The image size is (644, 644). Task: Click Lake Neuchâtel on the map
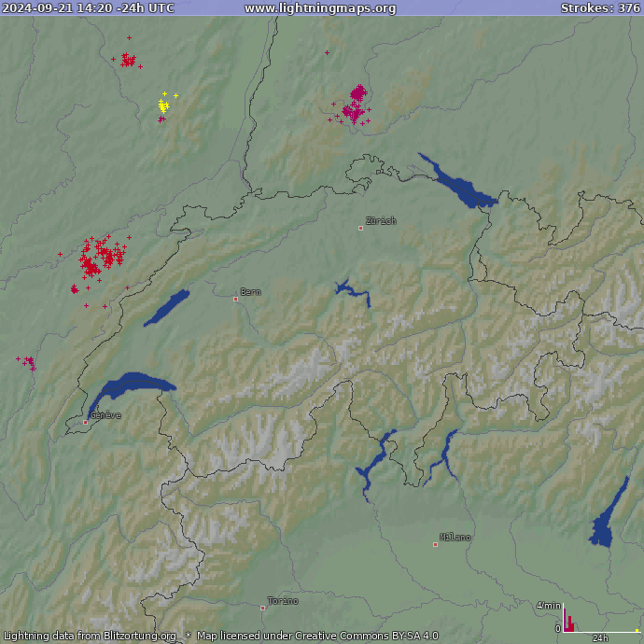tap(167, 308)
